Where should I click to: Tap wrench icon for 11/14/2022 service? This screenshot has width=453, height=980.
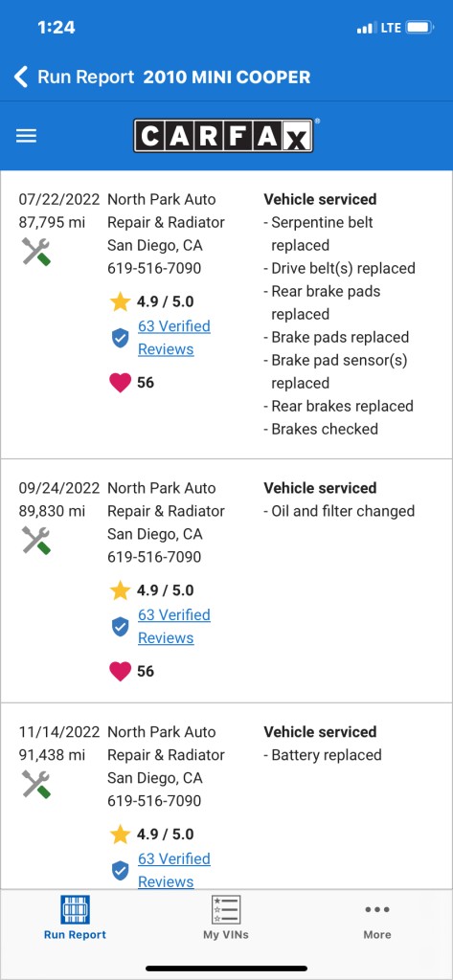pyautogui.click(x=36, y=784)
